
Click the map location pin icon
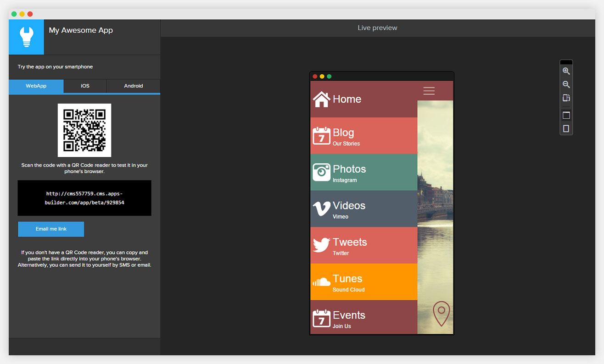coord(441,314)
